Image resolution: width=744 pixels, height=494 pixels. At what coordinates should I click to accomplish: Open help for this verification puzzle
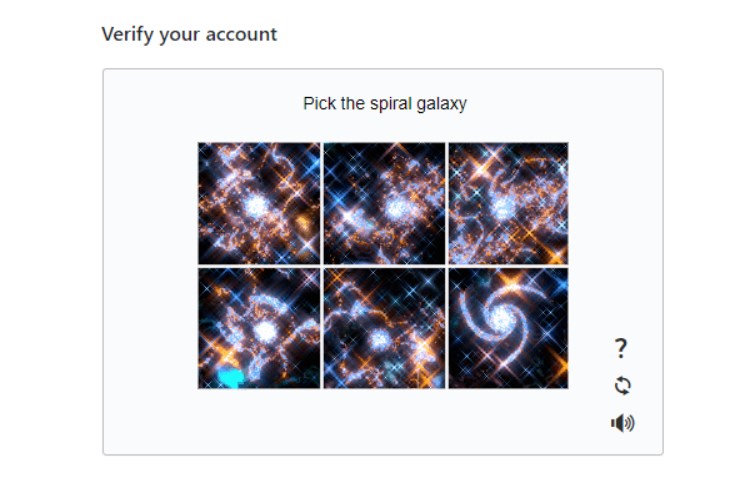click(621, 348)
